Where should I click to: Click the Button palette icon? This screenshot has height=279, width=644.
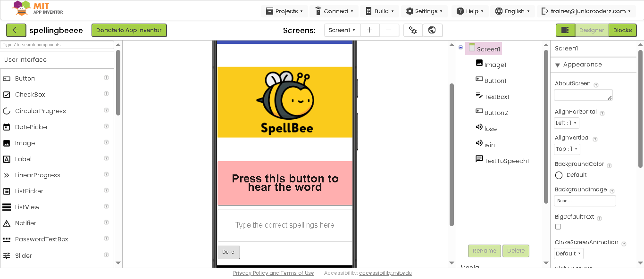coord(7,79)
